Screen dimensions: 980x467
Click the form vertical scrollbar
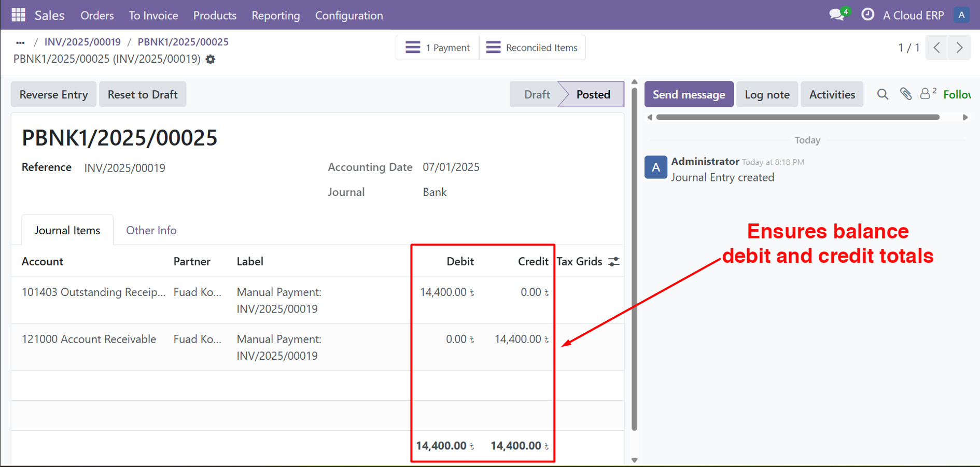[x=634, y=259]
